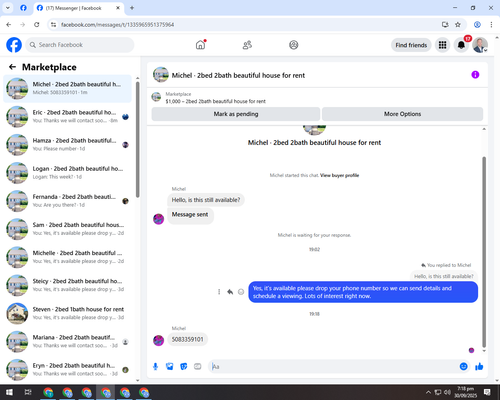The image size is (500, 400).
Task: Open the Friends icon in top navigation
Action: 247,45
